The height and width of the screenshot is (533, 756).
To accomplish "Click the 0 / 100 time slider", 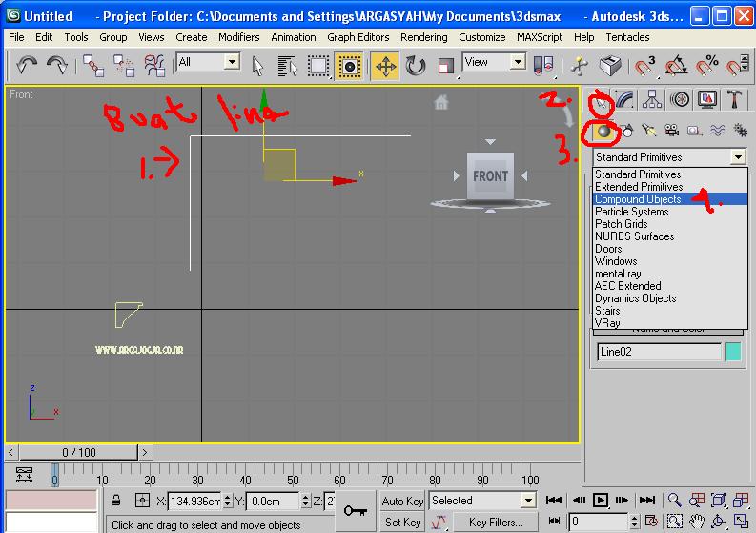I will coord(79,453).
